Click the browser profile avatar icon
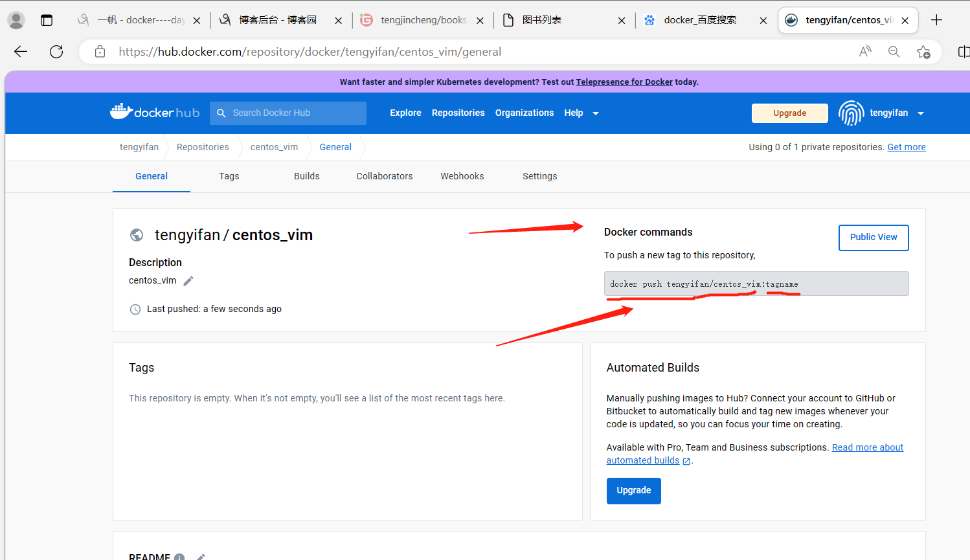Image resolution: width=970 pixels, height=560 pixels. [x=16, y=20]
